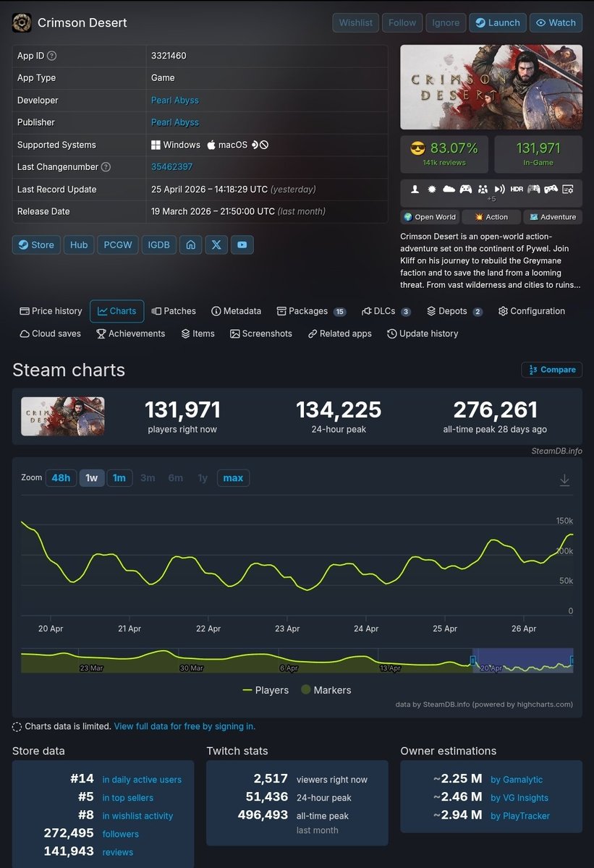Toggle the Ignore button
594x868 pixels.
[x=446, y=22]
